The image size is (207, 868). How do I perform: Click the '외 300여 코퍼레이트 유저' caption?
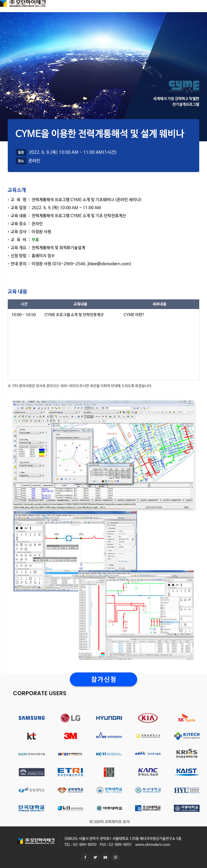(x=109, y=822)
